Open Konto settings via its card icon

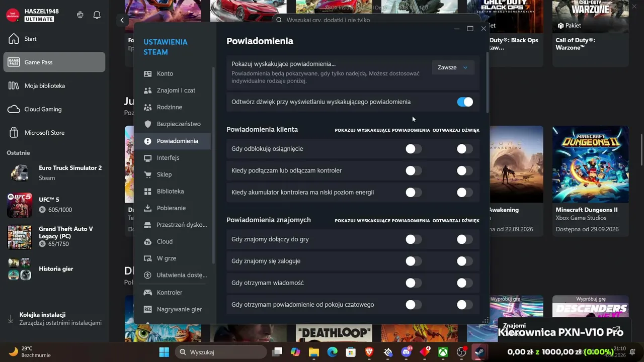(x=147, y=74)
